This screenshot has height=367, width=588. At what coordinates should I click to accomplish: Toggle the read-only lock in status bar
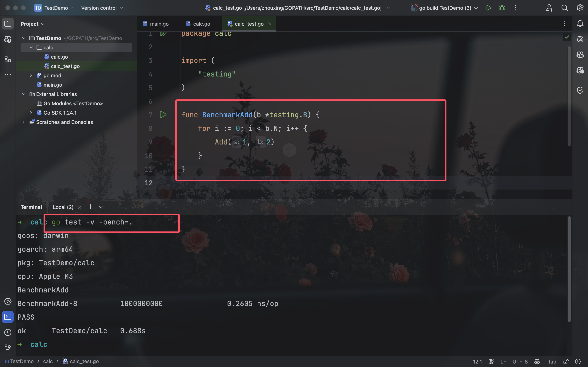[566, 361]
